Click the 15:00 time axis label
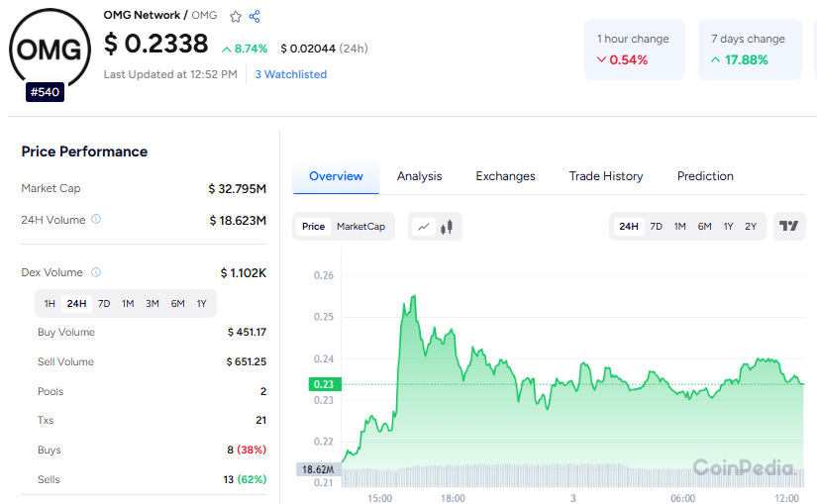 [380, 498]
